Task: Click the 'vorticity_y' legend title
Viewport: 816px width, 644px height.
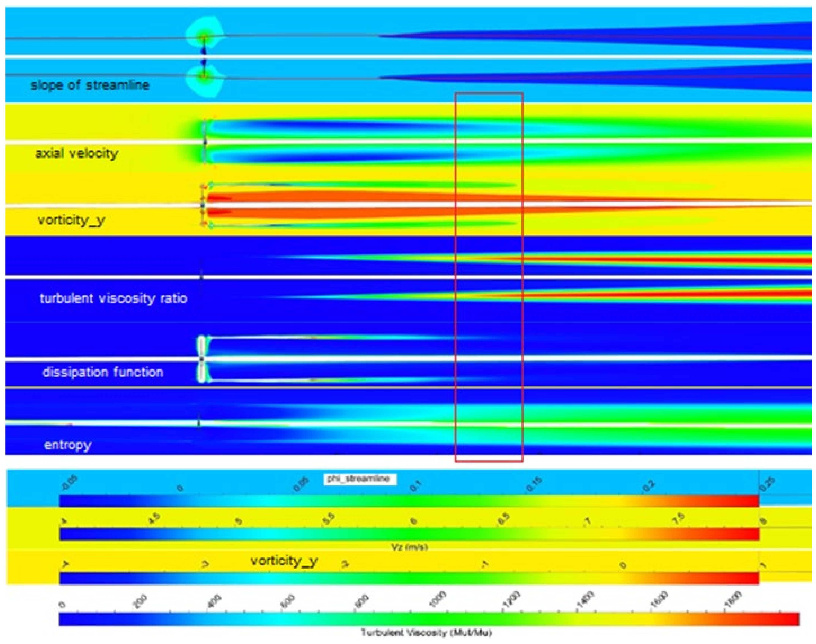Action: 284,561
